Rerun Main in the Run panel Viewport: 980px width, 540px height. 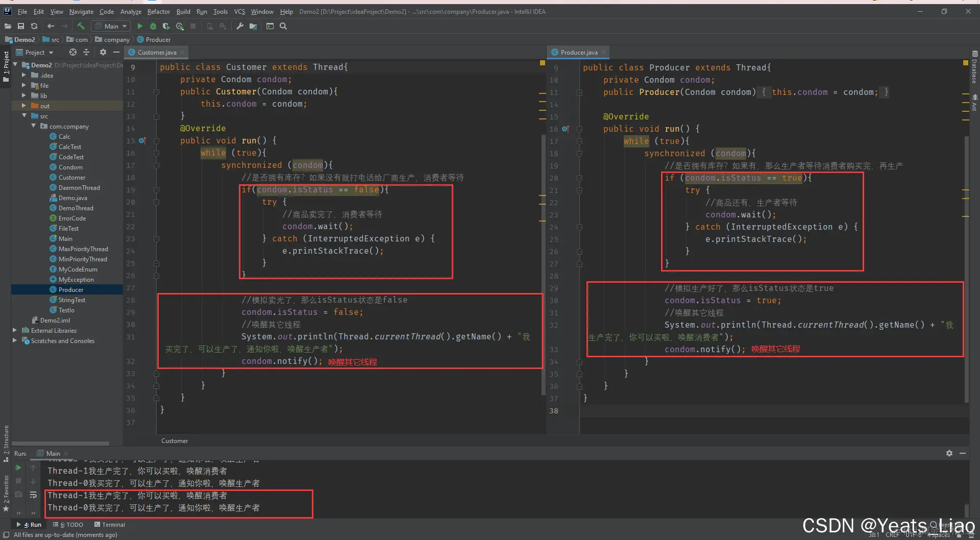(x=18, y=468)
